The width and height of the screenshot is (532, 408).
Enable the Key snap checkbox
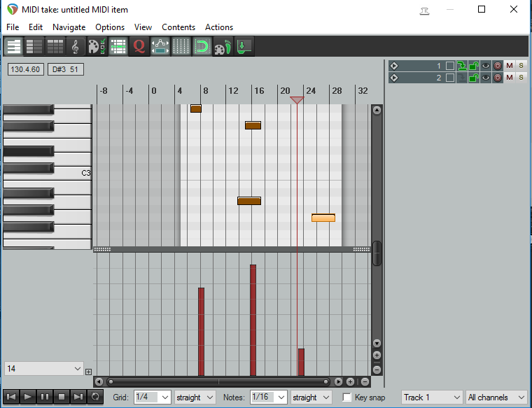(346, 397)
